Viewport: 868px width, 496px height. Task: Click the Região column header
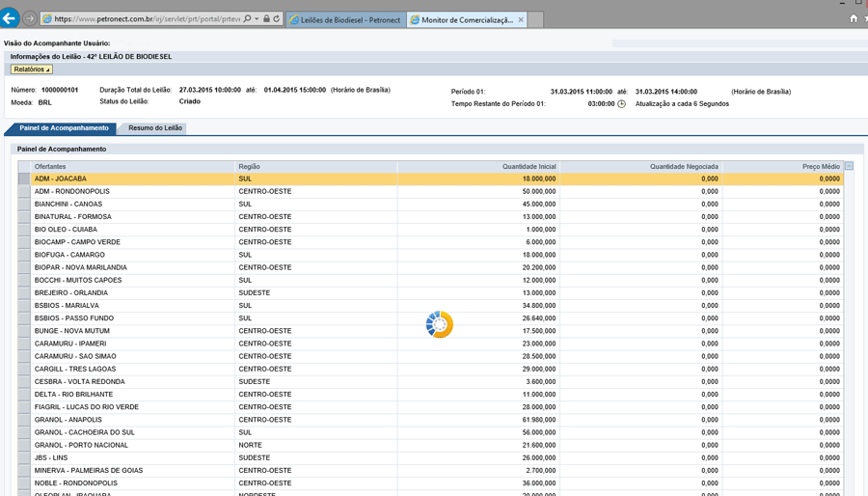click(316, 167)
